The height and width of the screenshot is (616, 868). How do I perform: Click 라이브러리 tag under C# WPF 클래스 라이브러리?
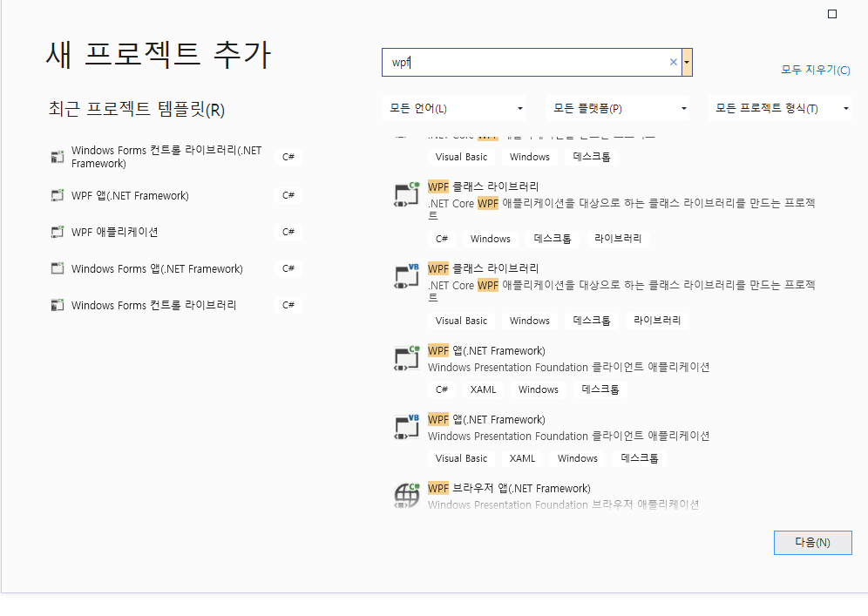point(618,239)
